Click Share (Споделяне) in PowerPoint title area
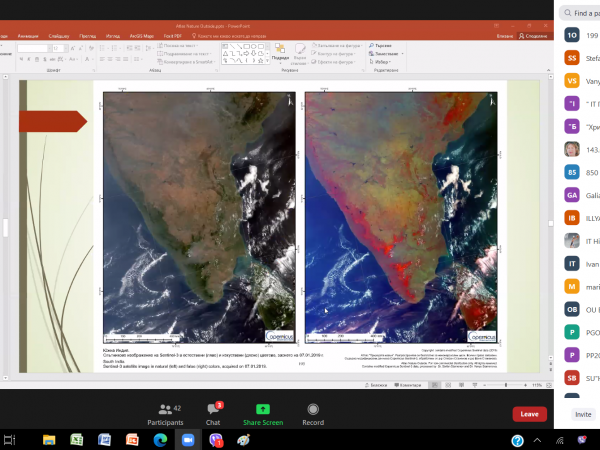 tap(533, 36)
